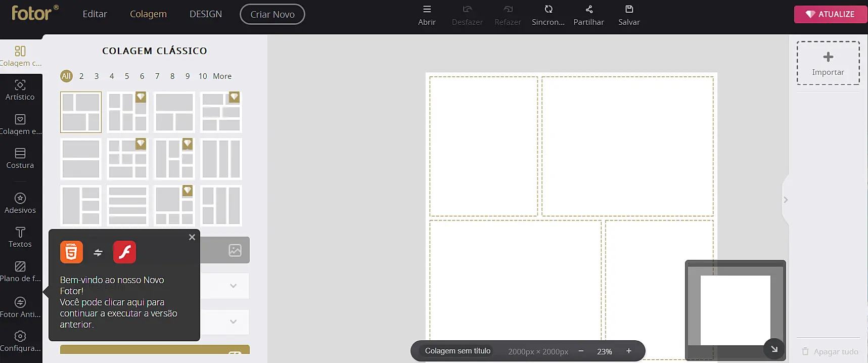
Task: Open the Abrir menu icon
Action: pyautogui.click(x=427, y=9)
